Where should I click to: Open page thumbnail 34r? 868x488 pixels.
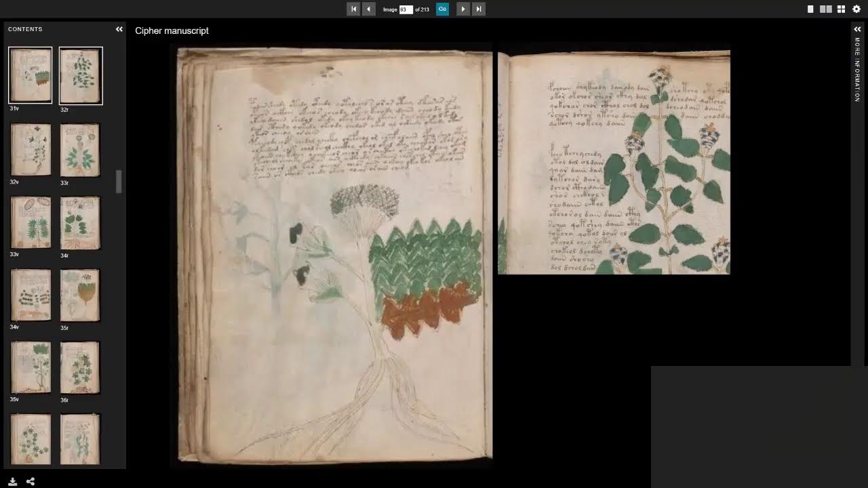click(x=80, y=223)
